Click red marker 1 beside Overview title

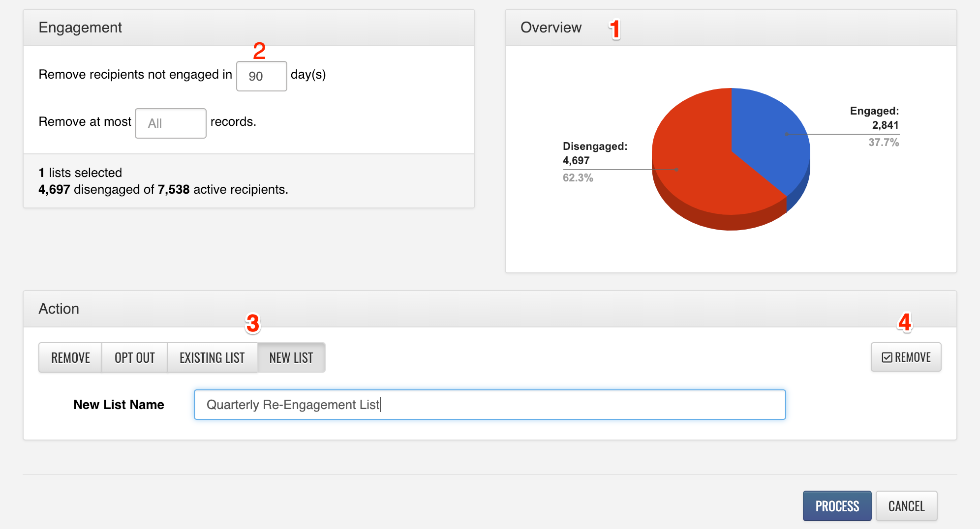(x=614, y=29)
